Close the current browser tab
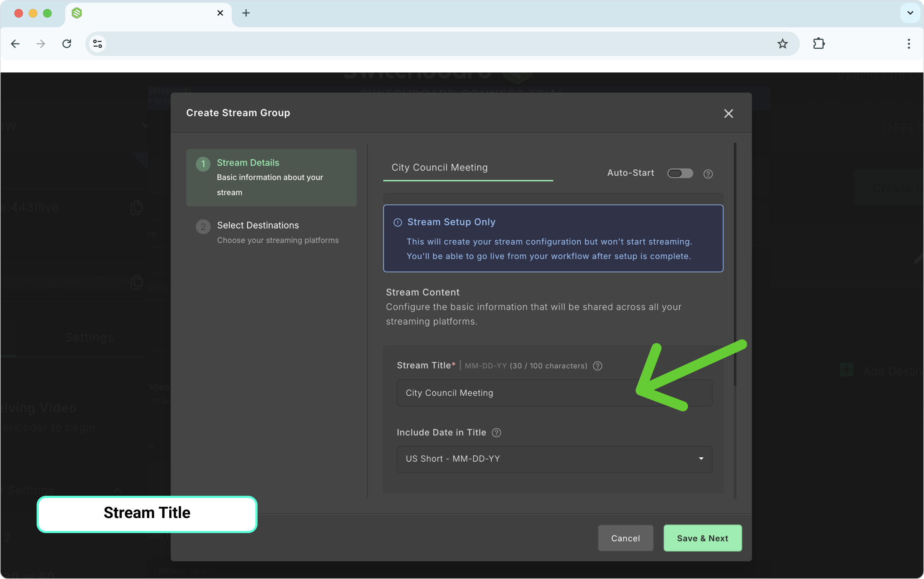This screenshot has width=924, height=579. coord(220,13)
